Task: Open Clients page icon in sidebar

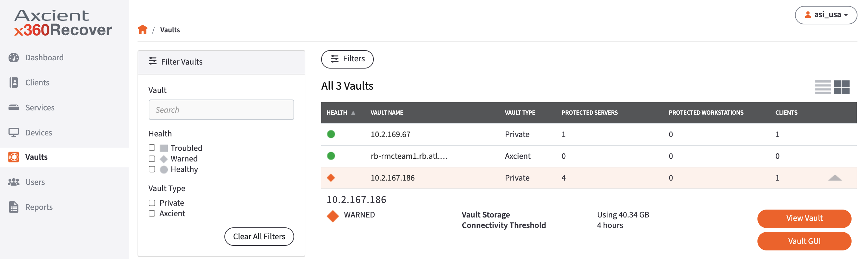Action: coord(14,83)
